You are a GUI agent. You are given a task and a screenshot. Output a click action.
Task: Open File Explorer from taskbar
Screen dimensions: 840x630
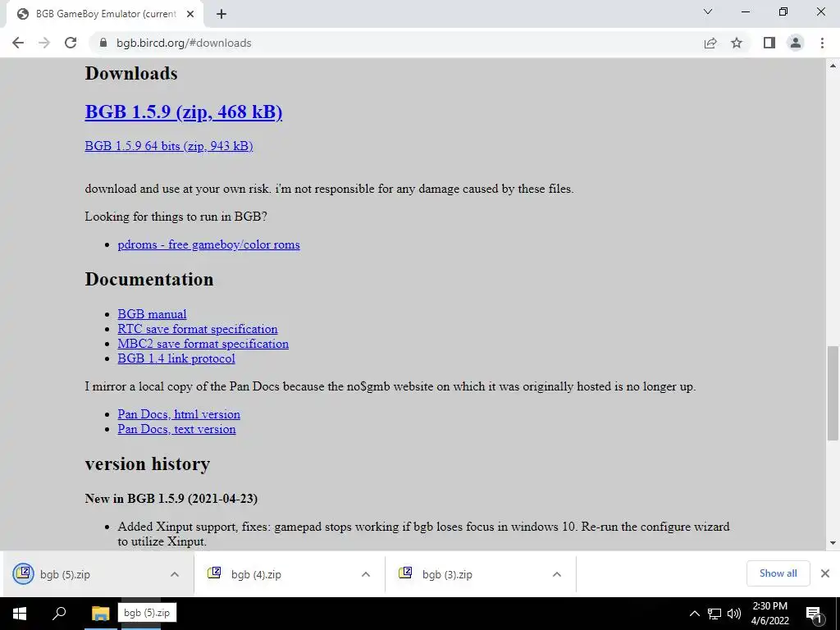coord(100,614)
